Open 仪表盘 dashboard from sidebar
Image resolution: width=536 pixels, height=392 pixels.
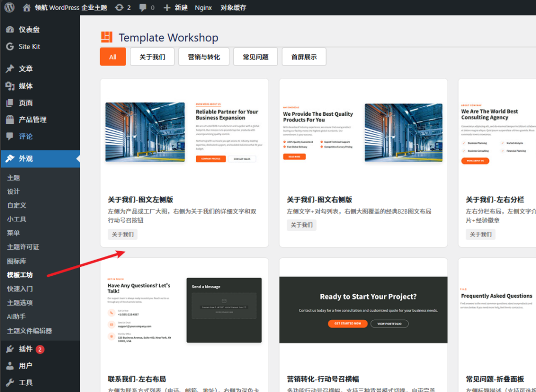coord(29,29)
